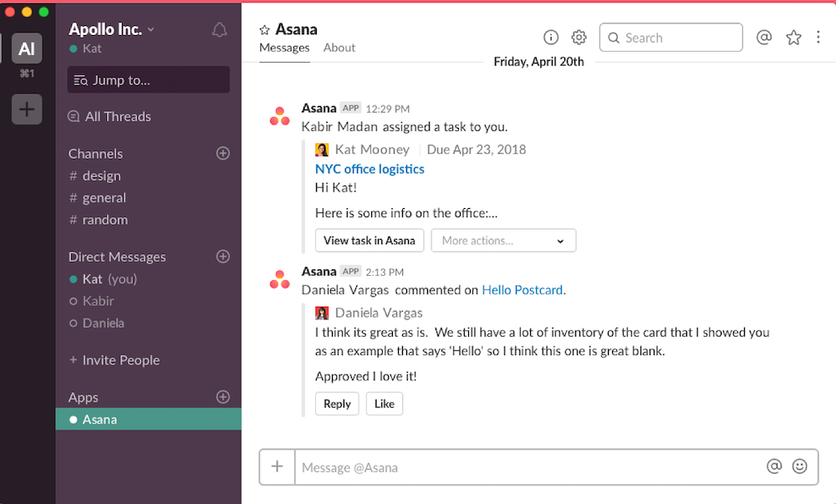The image size is (836, 504).
Task: Open the Hello Postcard link
Action: 522,290
